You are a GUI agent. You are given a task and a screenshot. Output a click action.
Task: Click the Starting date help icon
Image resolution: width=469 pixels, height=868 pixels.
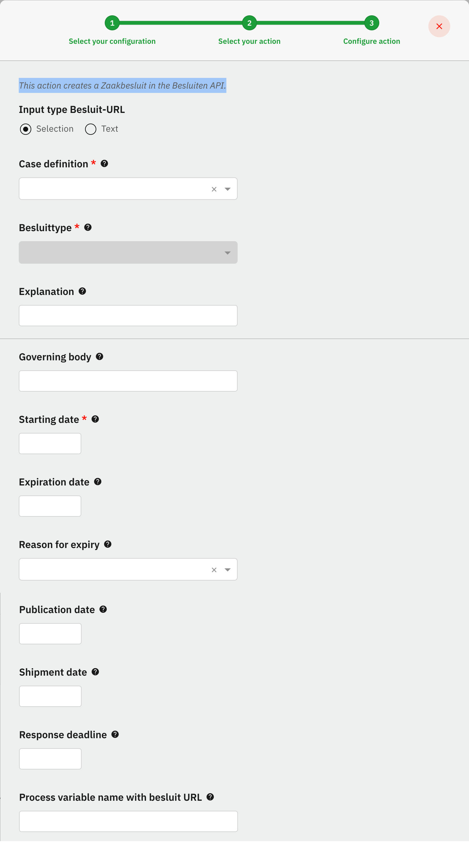pos(95,419)
